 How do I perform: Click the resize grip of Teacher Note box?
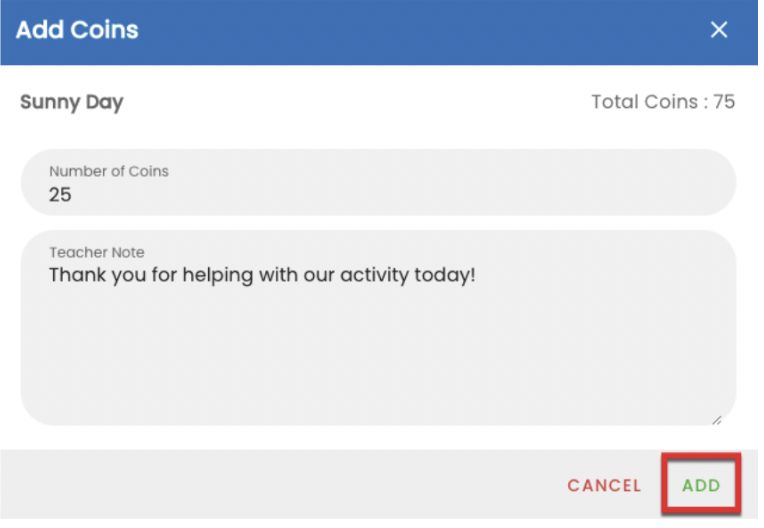(x=716, y=420)
